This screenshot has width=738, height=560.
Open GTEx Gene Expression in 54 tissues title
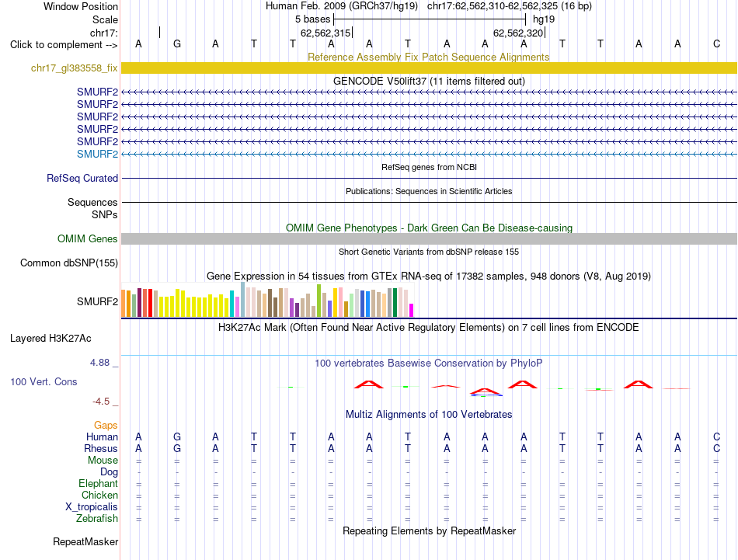tap(428, 277)
